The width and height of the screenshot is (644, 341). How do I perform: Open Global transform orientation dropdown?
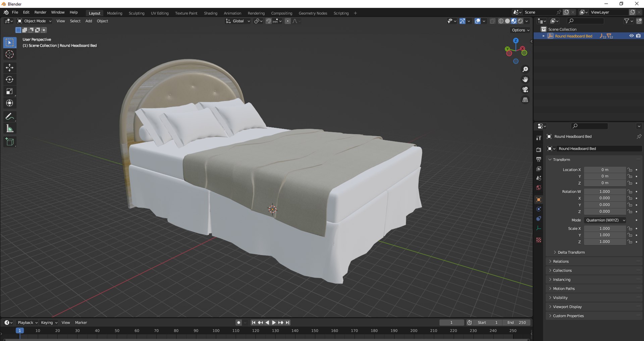(x=238, y=21)
